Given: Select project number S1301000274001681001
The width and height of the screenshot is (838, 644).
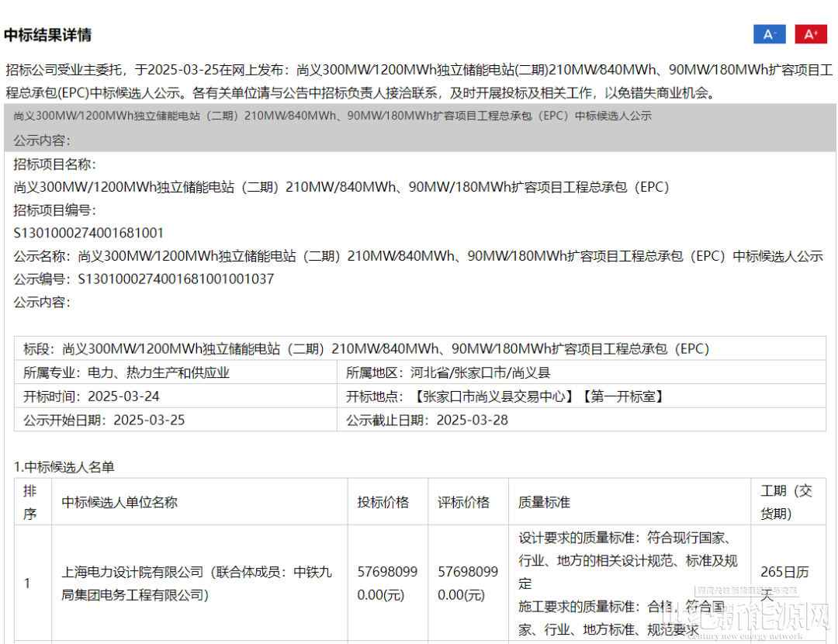Looking at the screenshot, I should [88, 233].
